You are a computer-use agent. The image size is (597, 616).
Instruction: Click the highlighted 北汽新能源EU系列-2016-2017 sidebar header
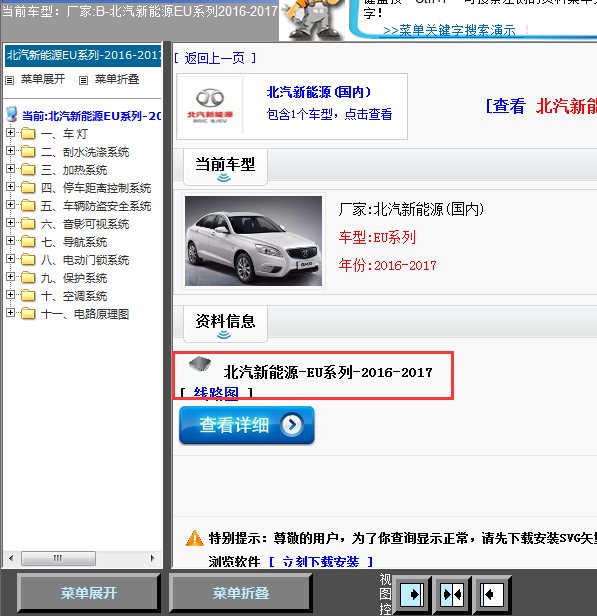click(x=83, y=55)
